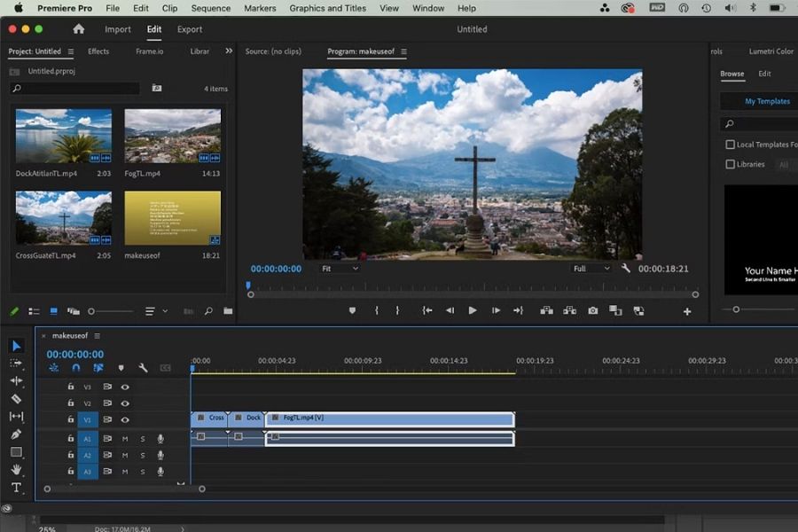Solo audio track A2
This screenshot has height=532, width=798.
[143, 455]
